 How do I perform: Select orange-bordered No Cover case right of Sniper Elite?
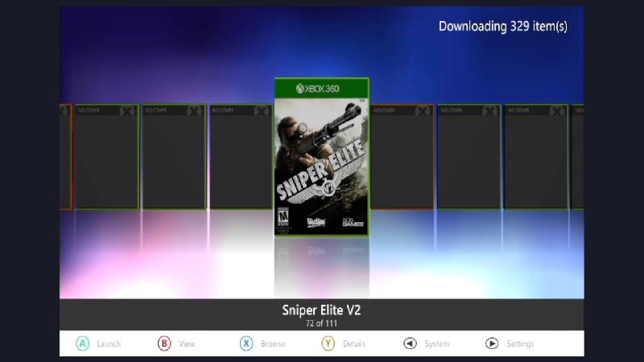tap(402, 157)
